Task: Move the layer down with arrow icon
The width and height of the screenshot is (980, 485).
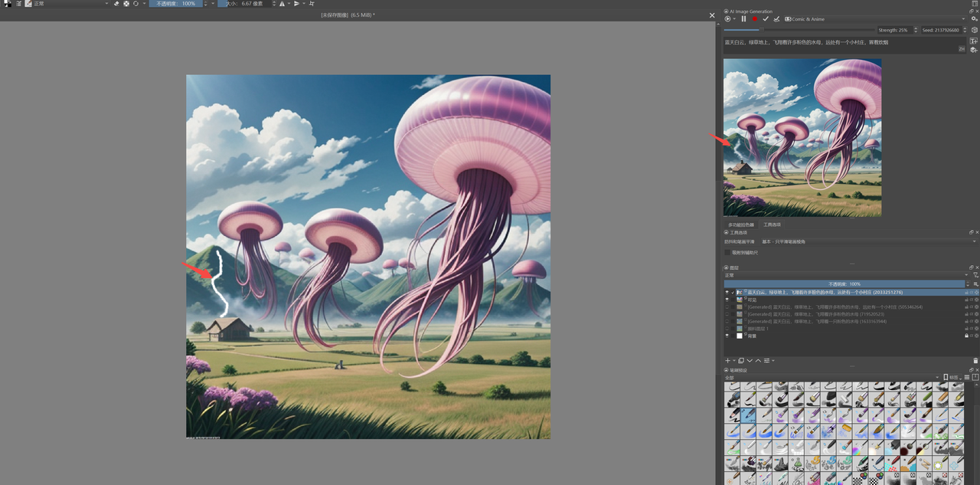Action: tap(750, 361)
